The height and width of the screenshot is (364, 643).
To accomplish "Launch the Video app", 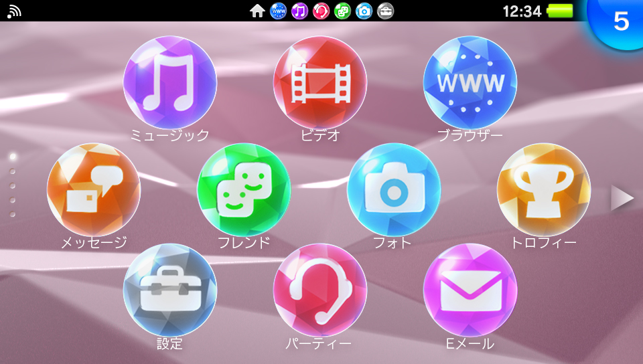I will (320, 82).
